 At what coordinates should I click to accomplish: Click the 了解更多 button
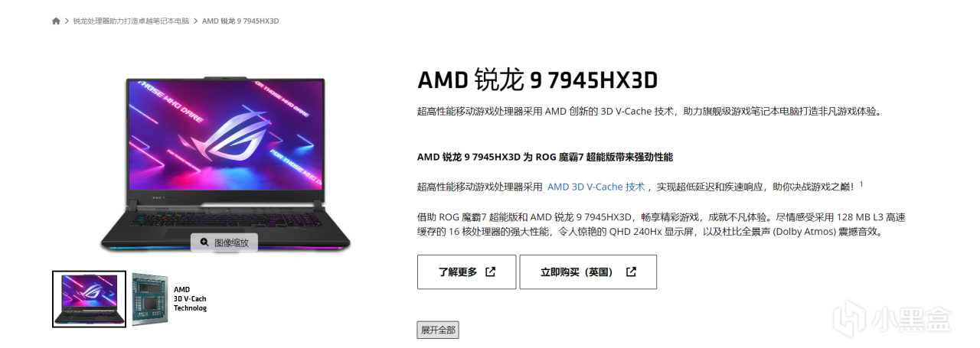[466, 272]
